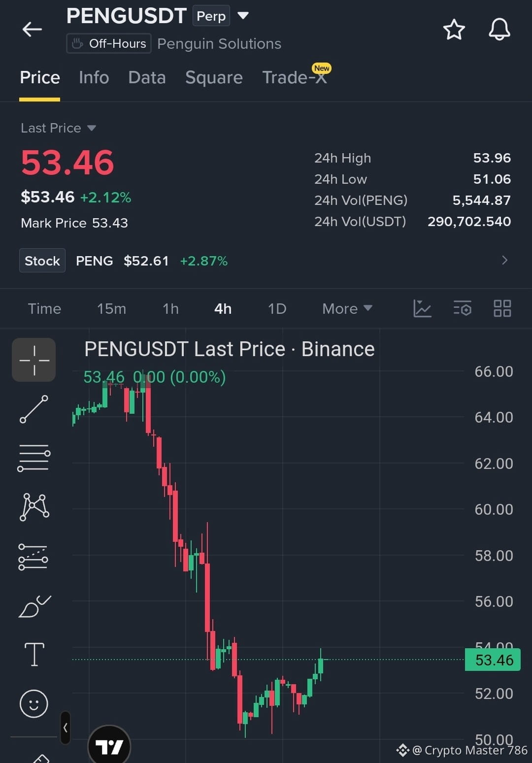Open price alerts via bell icon
532x763 pixels.
pyautogui.click(x=499, y=30)
